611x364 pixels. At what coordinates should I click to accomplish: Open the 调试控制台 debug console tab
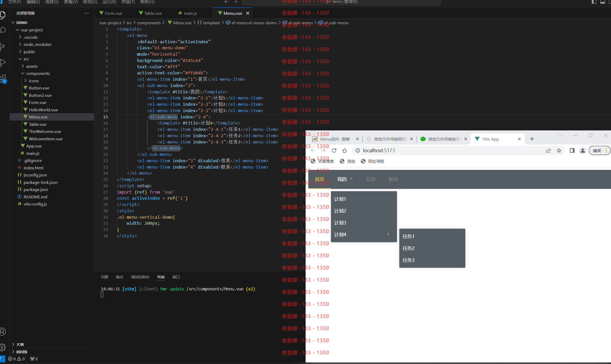point(140,277)
